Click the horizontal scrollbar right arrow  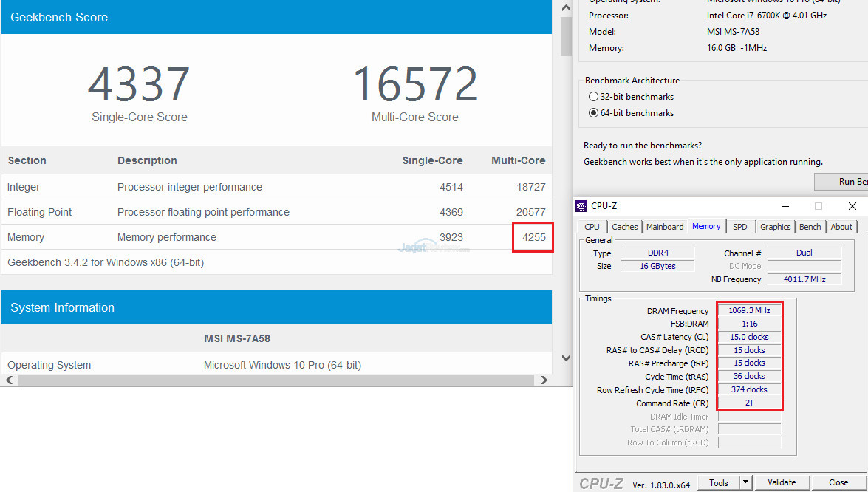(544, 380)
